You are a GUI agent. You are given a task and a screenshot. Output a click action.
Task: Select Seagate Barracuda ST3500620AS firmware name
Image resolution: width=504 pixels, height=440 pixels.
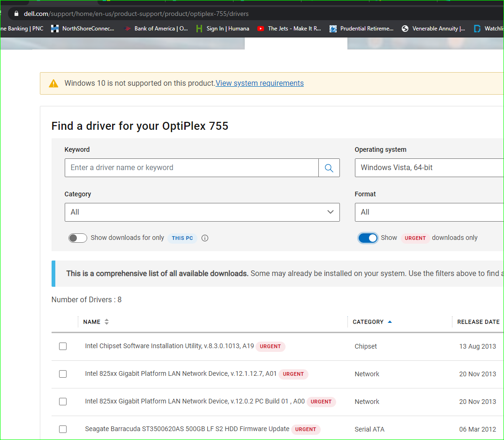187,429
